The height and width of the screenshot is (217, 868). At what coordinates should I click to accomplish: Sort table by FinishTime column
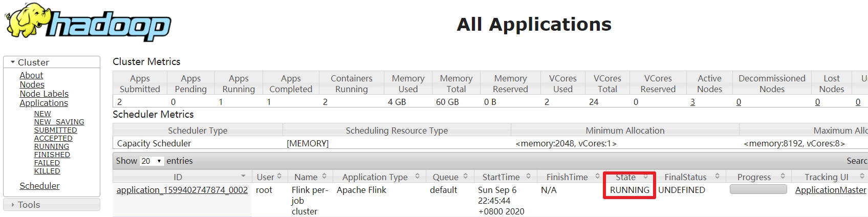(x=571, y=177)
